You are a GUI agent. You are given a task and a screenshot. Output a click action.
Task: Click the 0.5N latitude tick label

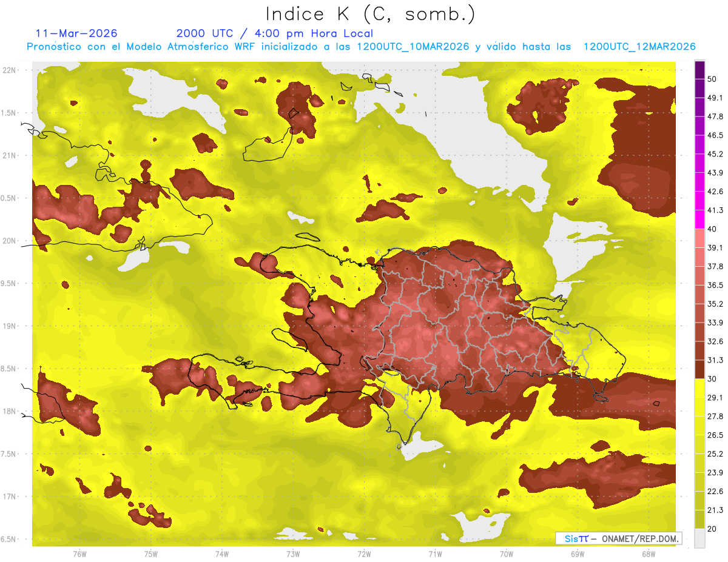click(x=8, y=198)
